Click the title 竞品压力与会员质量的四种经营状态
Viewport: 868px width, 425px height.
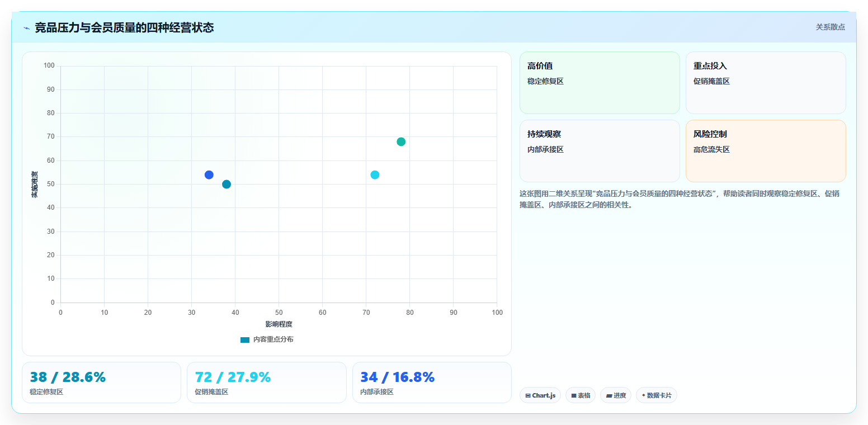point(124,28)
